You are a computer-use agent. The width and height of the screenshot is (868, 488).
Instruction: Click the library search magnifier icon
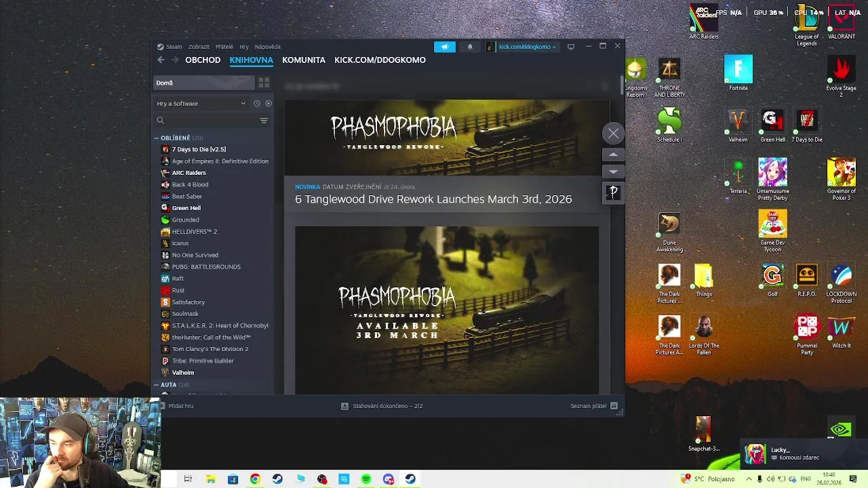[x=161, y=121]
